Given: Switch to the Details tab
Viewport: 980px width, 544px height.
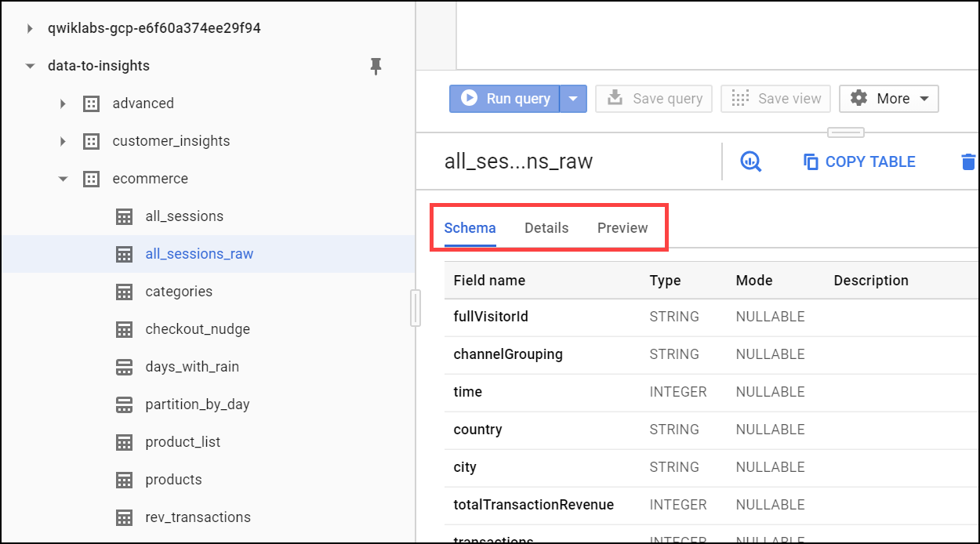Looking at the screenshot, I should pyautogui.click(x=546, y=228).
